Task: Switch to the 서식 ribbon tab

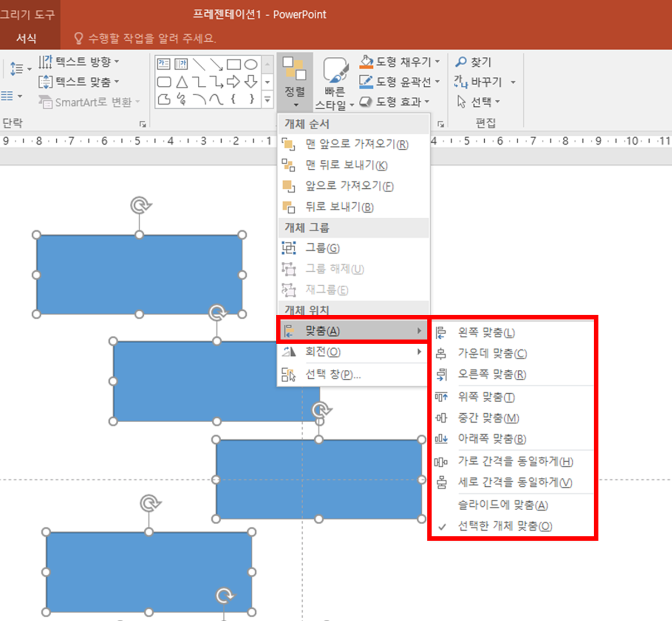Action: pos(26,38)
